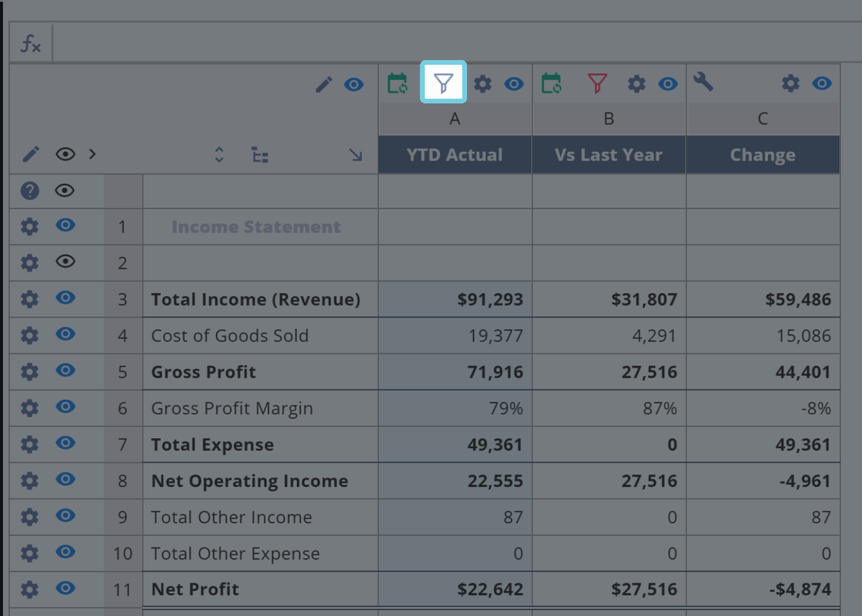Toggle visibility eye for row 2

click(x=65, y=261)
